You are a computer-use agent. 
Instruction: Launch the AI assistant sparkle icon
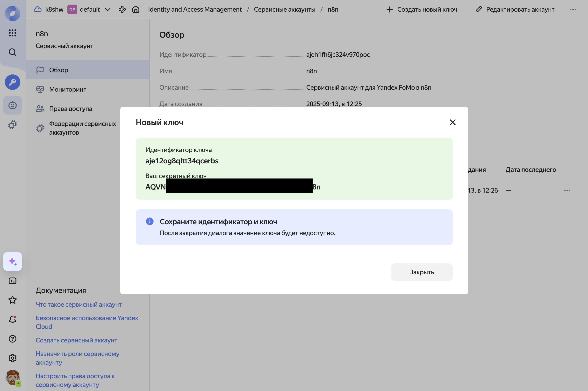[13, 261]
